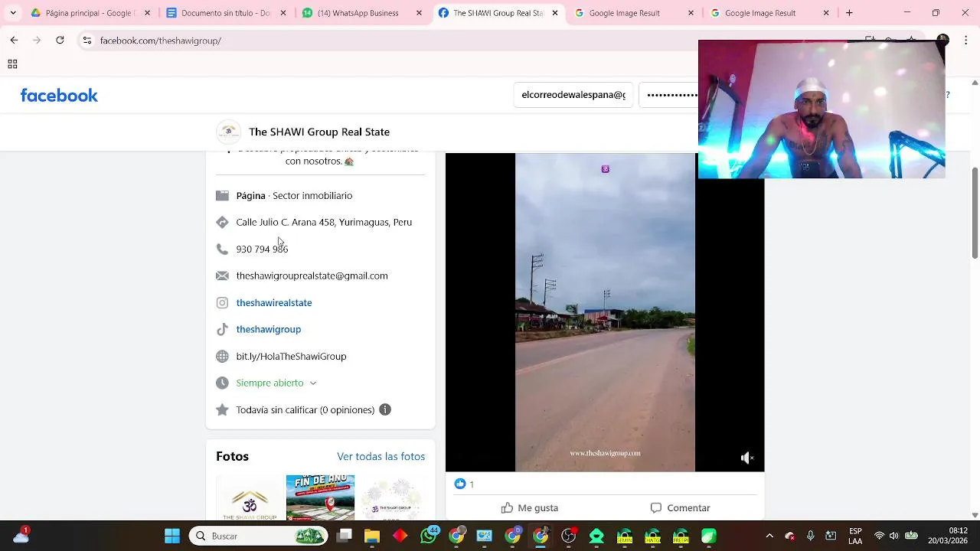Click the address bar URL
The image size is (980, 551).
tap(161, 41)
